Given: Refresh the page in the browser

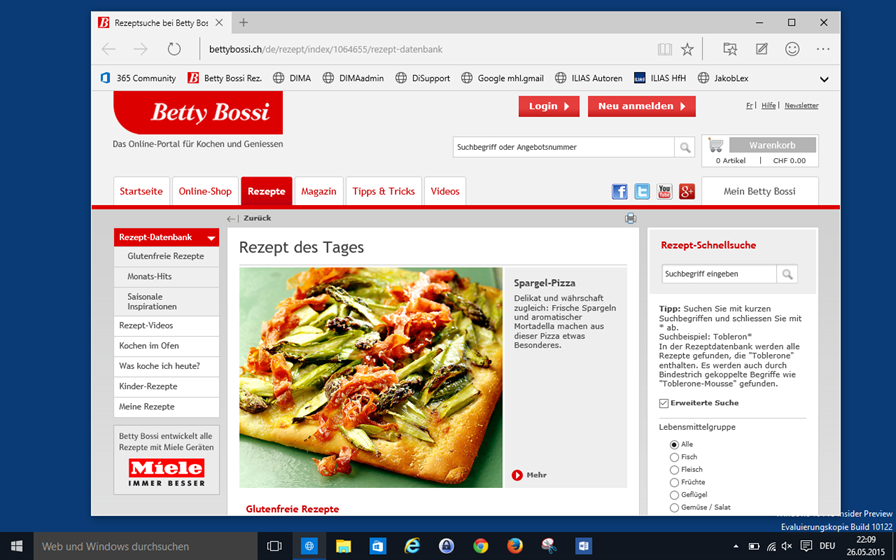Looking at the screenshot, I should (x=174, y=49).
